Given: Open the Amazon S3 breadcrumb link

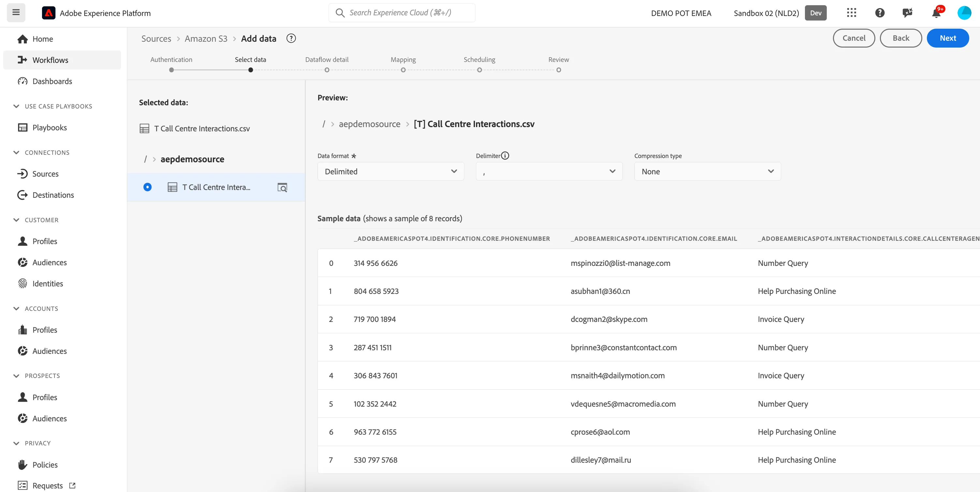Looking at the screenshot, I should 206,38.
